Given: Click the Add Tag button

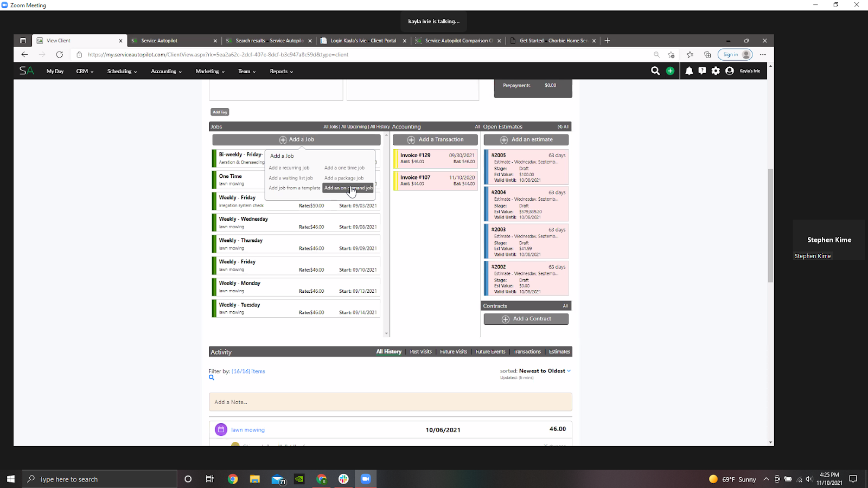Looking at the screenshot, I should coord(220,112).
